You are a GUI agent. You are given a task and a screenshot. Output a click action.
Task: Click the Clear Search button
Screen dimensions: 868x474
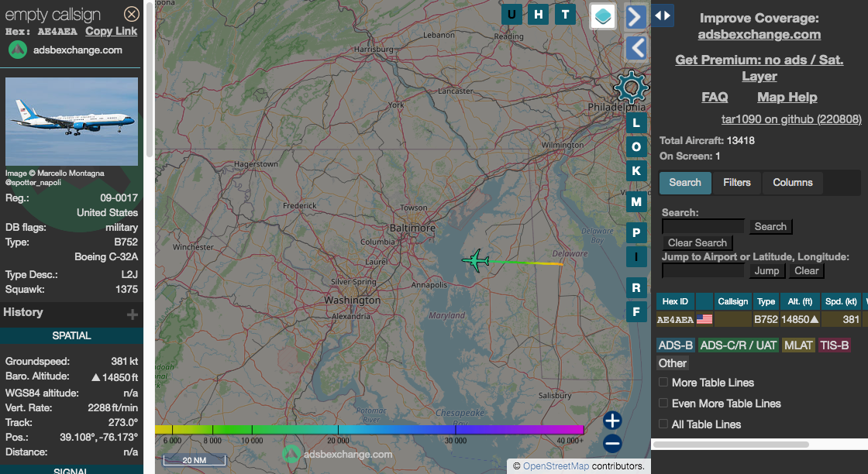697,242
